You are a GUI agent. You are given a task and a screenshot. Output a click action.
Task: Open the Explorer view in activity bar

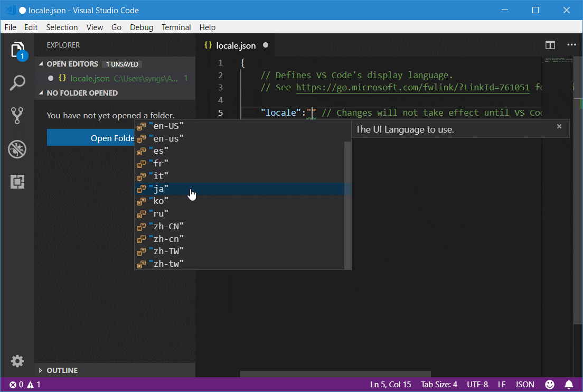17,51
